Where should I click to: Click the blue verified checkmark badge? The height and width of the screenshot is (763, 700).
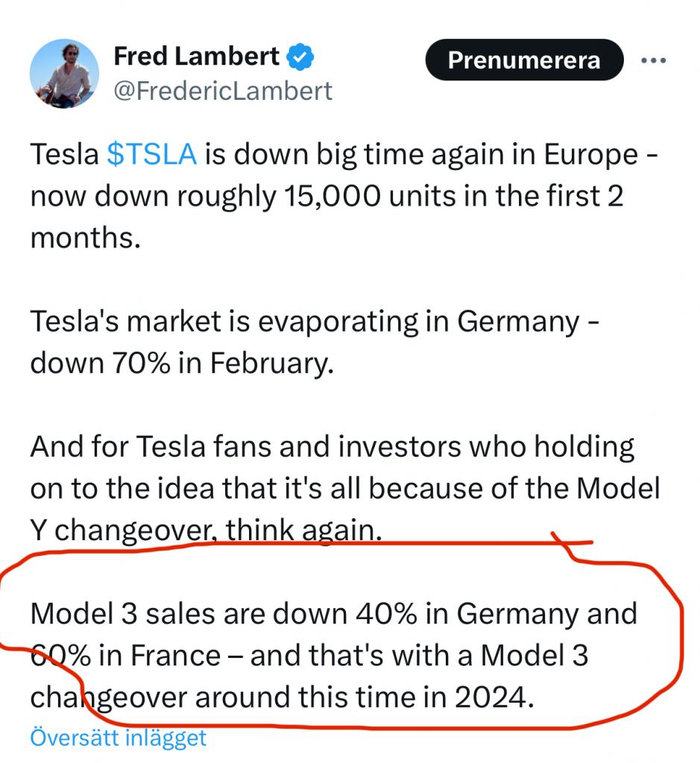[300, 57]
